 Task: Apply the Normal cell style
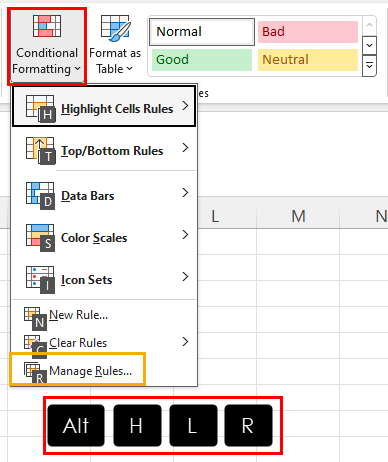(x=202, y=32)
